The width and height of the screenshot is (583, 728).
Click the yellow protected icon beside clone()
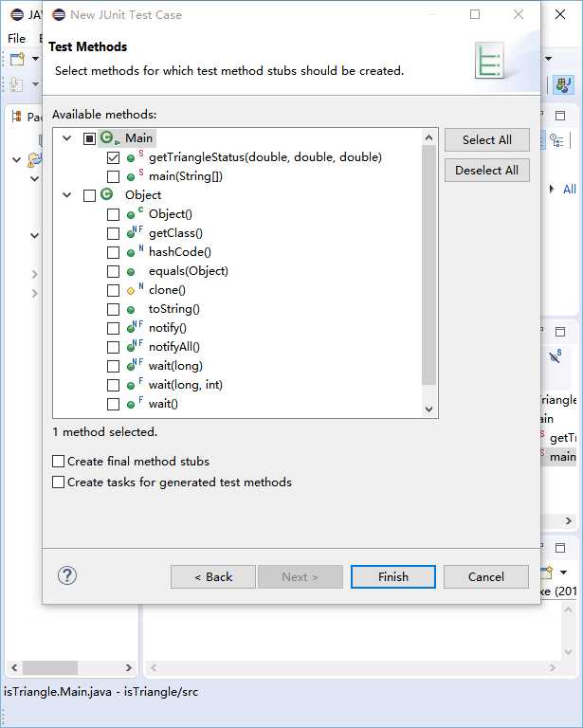tap(131, 291)
